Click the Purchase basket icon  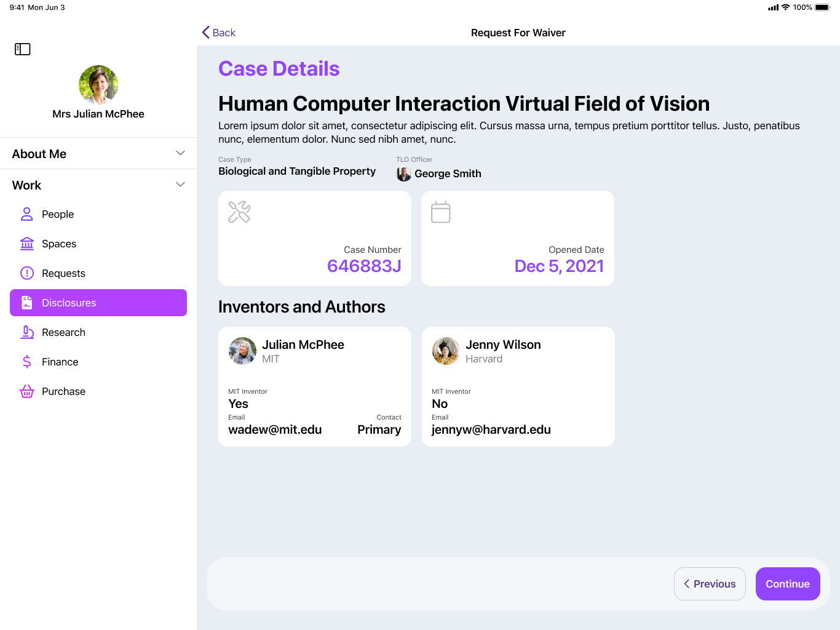pos(27,391)
